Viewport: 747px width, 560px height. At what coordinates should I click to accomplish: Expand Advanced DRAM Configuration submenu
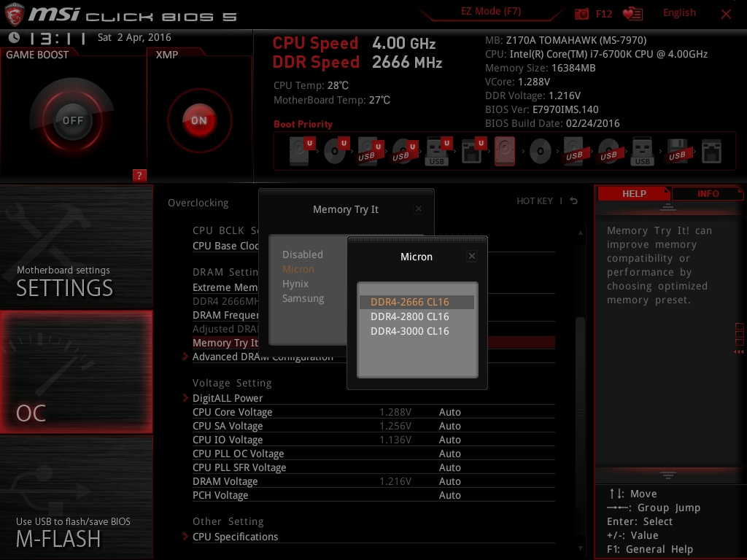(263, 357)
